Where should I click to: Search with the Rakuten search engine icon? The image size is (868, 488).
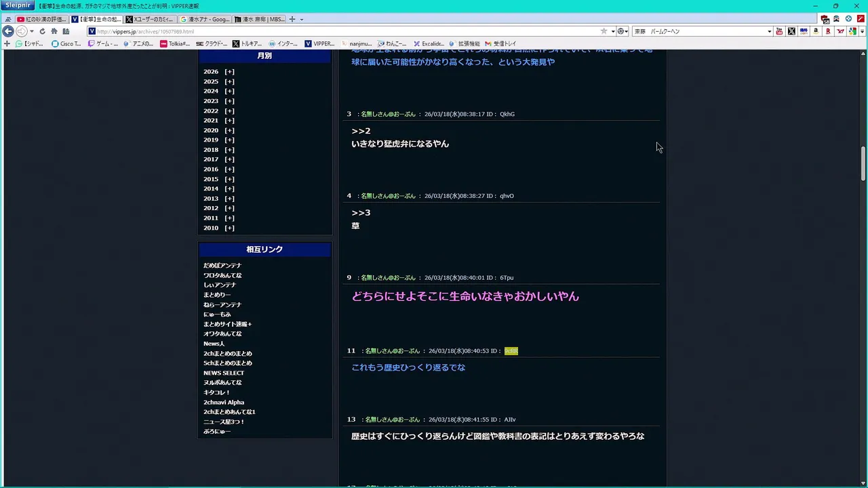coord(828,31)
